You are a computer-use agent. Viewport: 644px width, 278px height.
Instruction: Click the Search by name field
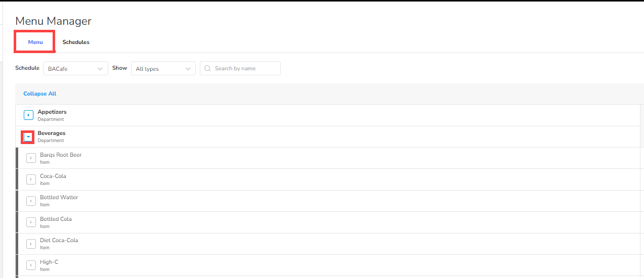pyautogui.click(x=245, y=68)
